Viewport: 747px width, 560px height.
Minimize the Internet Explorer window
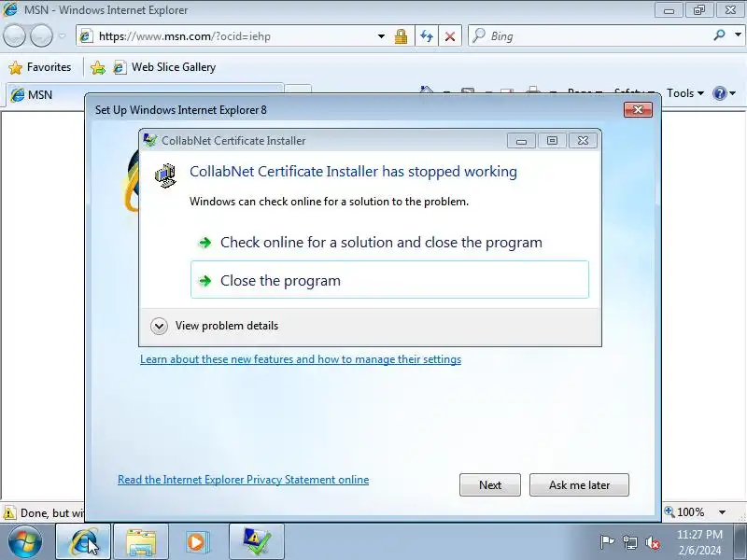[x=669, y=10]
